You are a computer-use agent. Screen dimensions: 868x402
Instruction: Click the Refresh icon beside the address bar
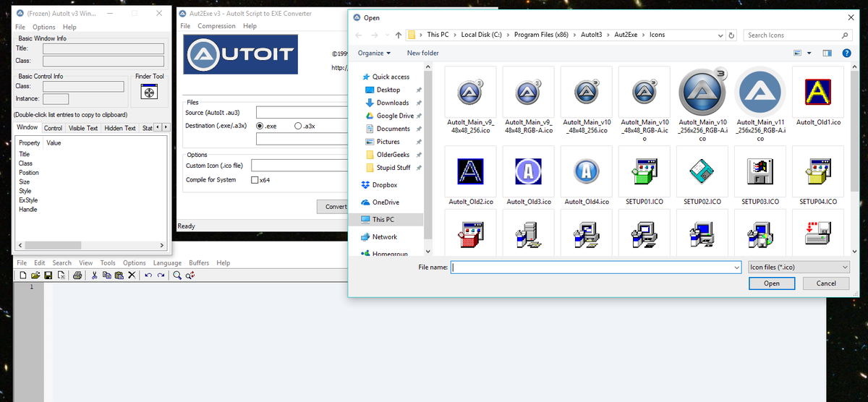coord(732,35)
